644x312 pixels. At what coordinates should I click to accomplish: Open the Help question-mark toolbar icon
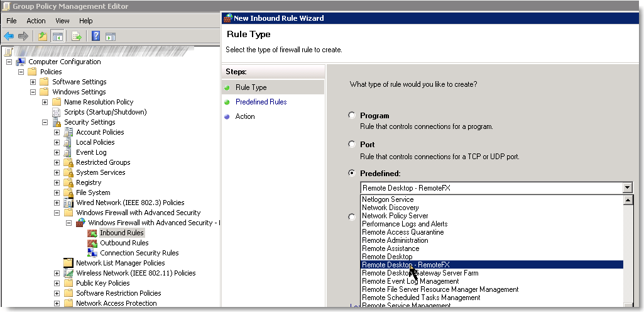tap(96, 36)
